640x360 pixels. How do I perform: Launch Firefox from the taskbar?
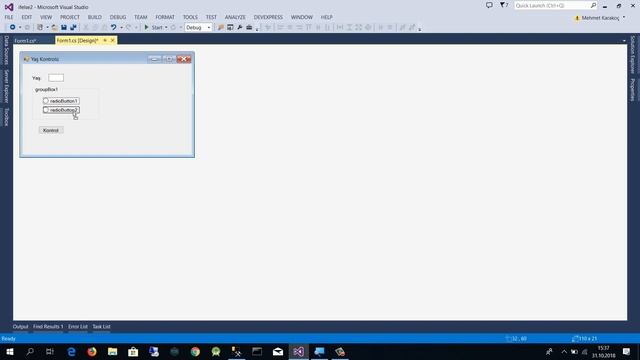(x=92, y=351)
